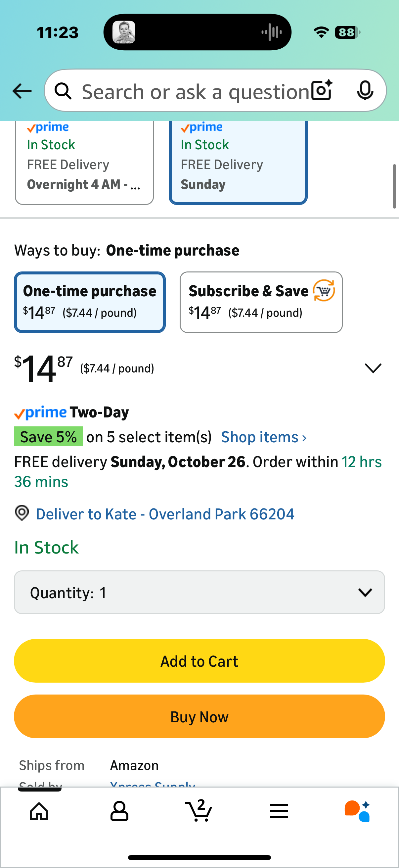
Task: Click the Subscribe & Save recurring cart icon
Action: pos(324,291)
